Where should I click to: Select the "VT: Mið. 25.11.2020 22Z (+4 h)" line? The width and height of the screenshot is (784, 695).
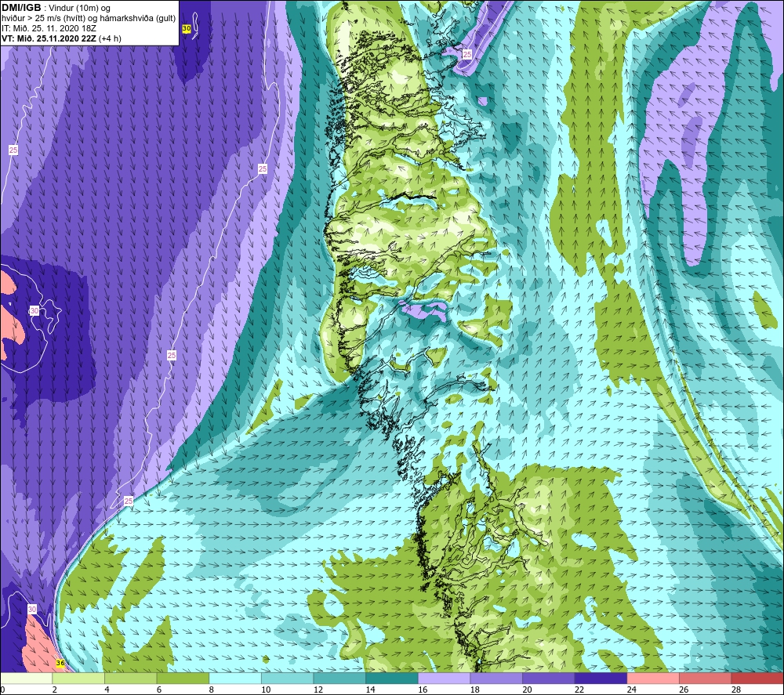point(61,38)
